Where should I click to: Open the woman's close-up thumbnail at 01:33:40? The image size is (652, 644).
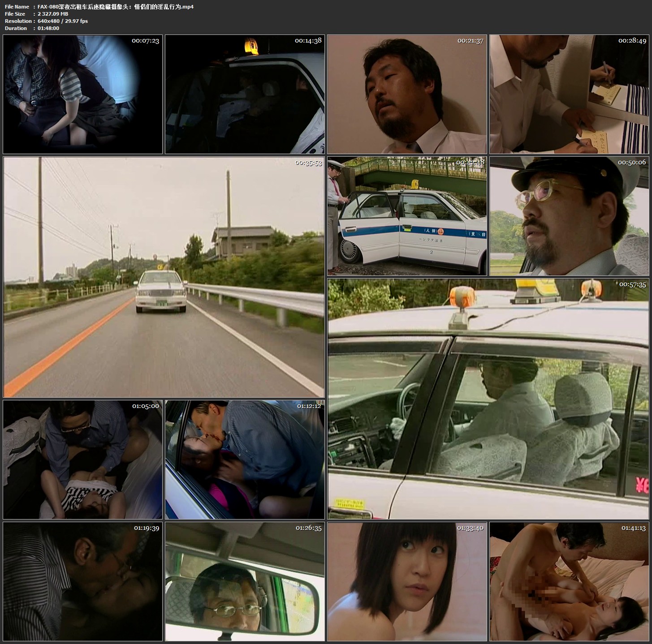click(x=407, y=581)
